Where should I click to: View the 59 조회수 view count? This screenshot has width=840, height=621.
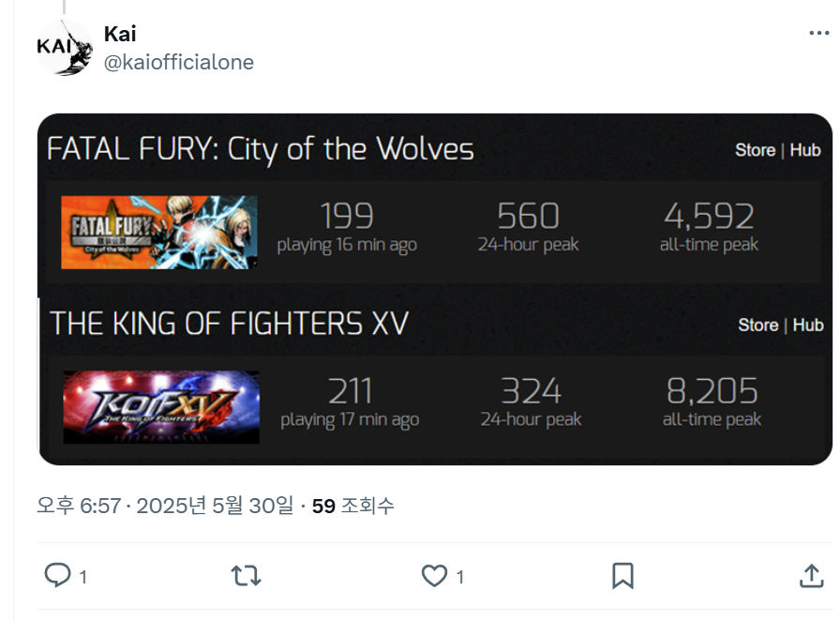tap(353, 507)
